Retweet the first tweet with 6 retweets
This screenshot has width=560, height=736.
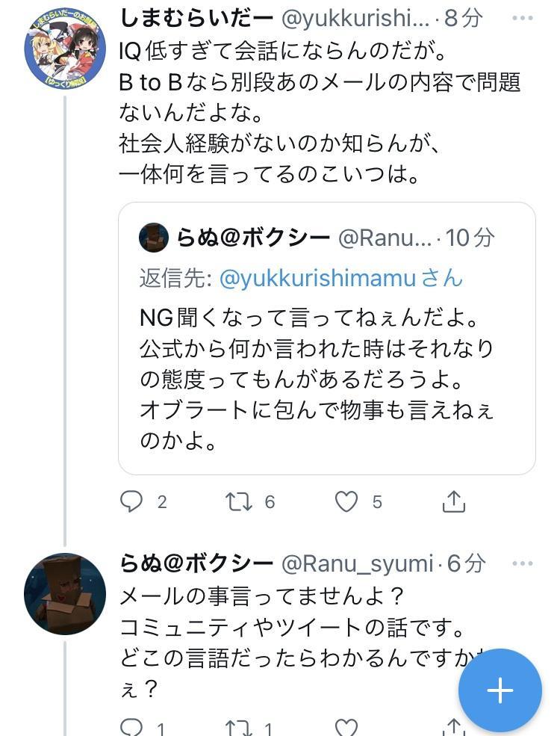[x=239, y=501]
